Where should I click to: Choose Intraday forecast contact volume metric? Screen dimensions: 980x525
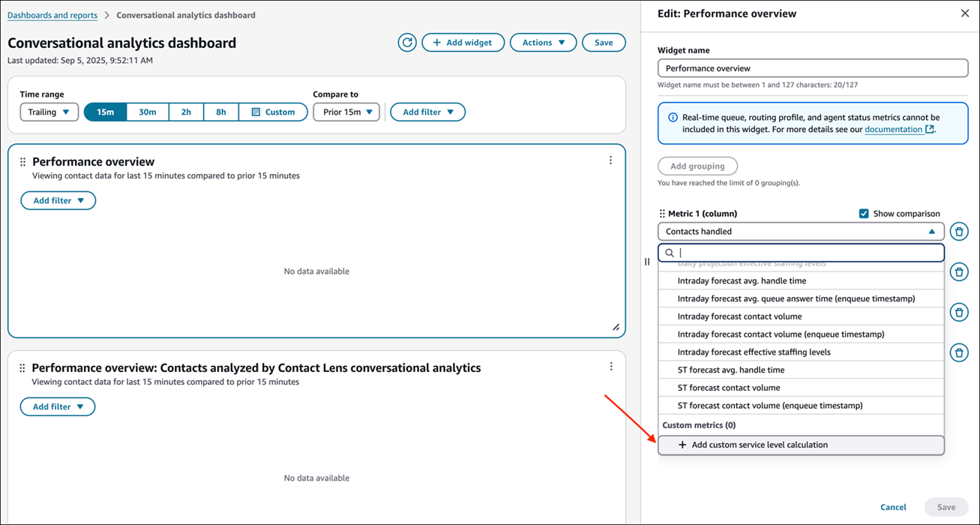tap(739, 316)
